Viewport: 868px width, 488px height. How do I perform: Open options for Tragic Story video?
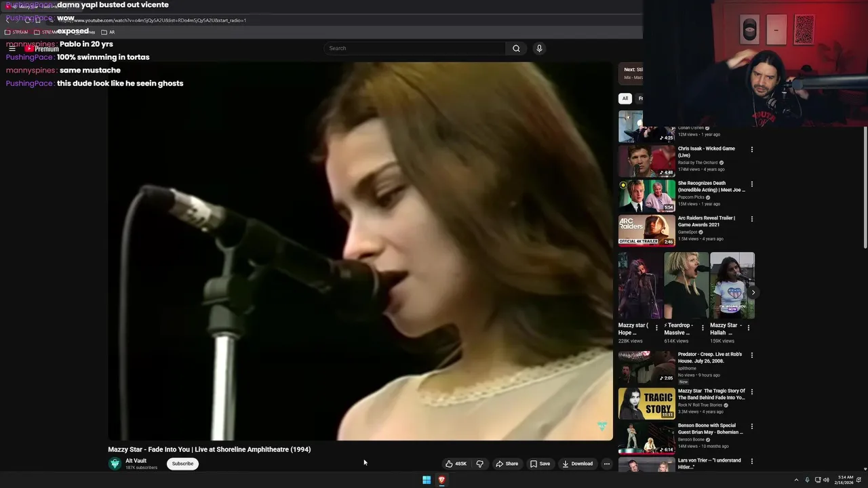(751, 392)
